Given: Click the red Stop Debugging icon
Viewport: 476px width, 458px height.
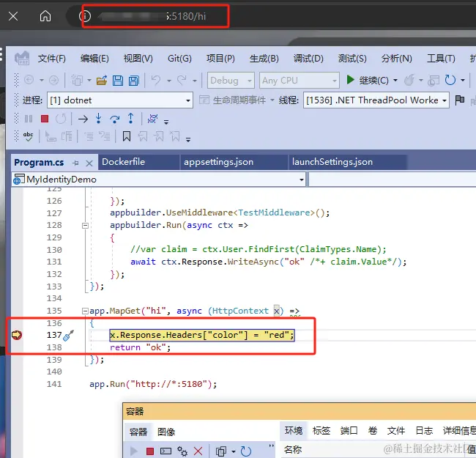Looking at the screenshot, I should click(45, 119).
